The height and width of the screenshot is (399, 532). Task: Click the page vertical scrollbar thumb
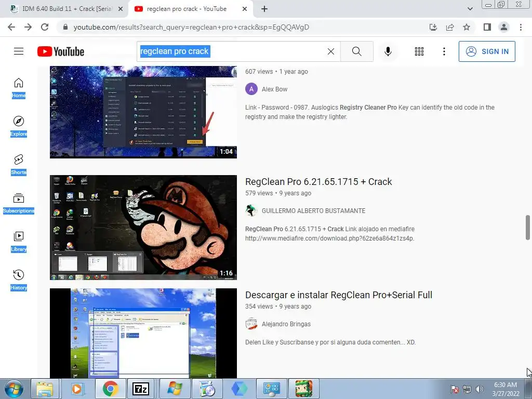528,228
